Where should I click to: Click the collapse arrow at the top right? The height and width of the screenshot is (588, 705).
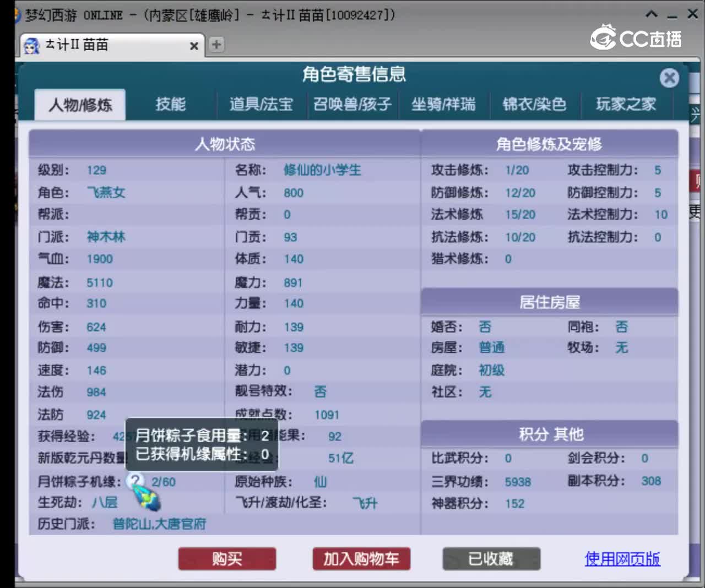652,13
